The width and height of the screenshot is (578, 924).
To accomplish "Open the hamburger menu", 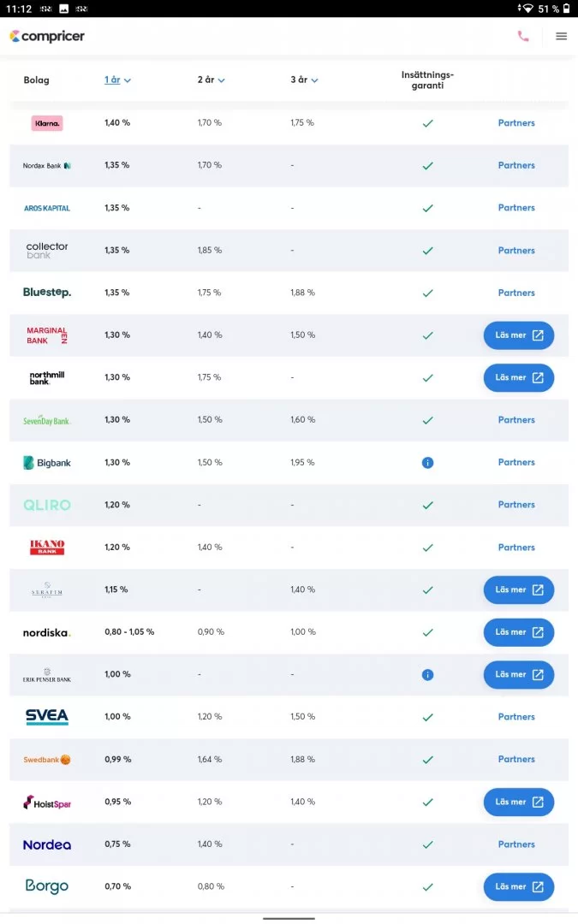I will click(562, 37).
